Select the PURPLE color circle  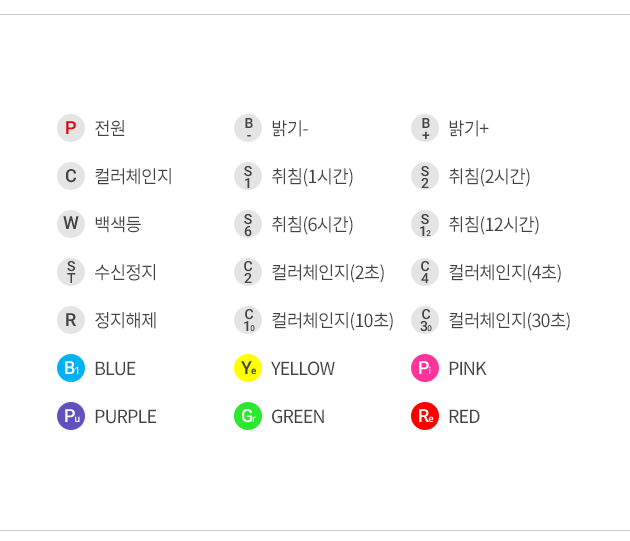[x=71, y=416]
